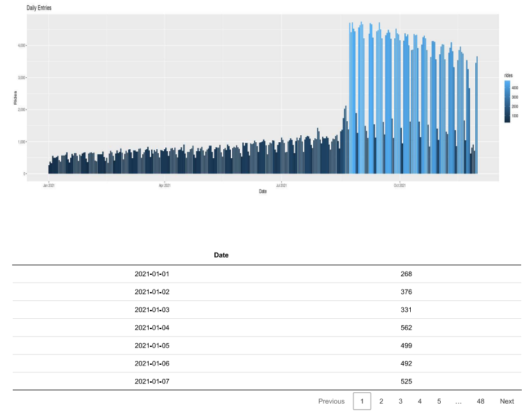Click the 2021-01-04 date cell
This screenshot has height=419, width=532.
tap(152, 328)
